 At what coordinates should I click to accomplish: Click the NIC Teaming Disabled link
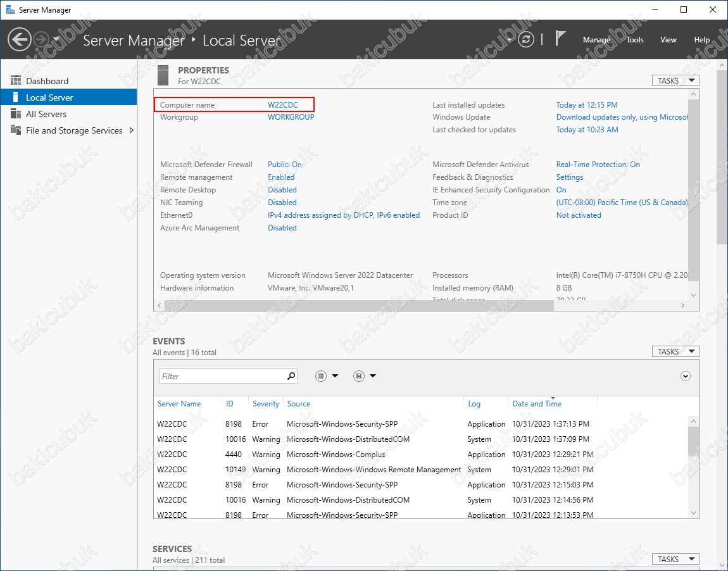tap(282, 203)
